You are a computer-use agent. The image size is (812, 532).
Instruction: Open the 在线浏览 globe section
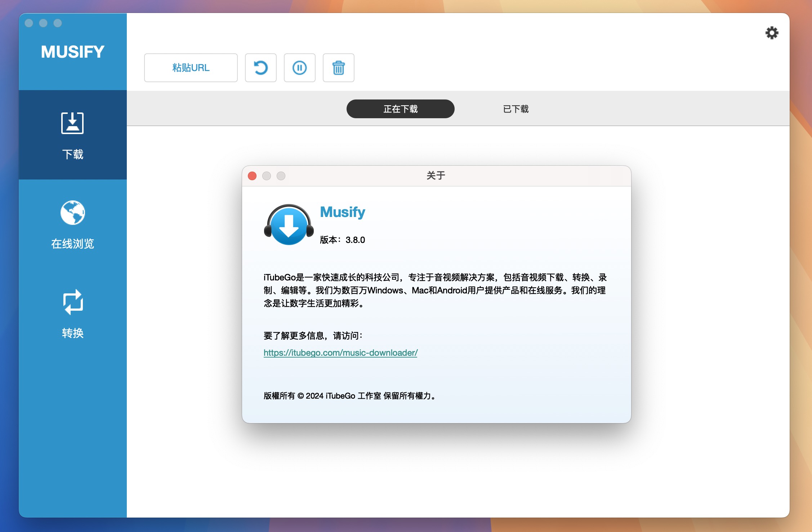pos(73,224)
